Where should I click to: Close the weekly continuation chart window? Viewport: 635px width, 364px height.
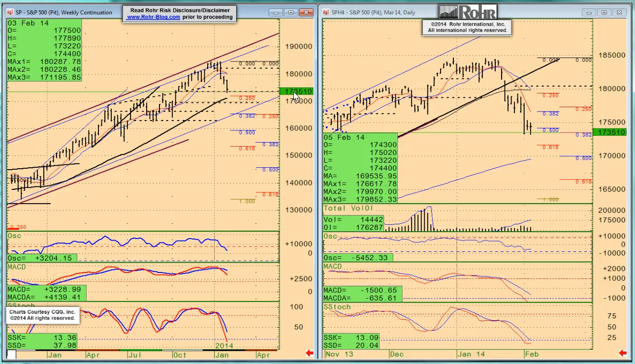coord(307,12)
